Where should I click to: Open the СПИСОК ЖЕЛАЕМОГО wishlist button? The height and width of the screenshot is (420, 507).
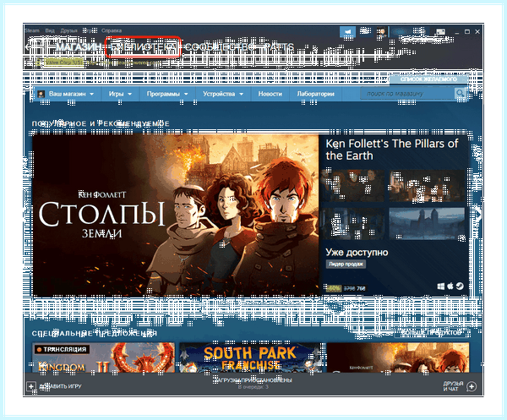point(428,79)
